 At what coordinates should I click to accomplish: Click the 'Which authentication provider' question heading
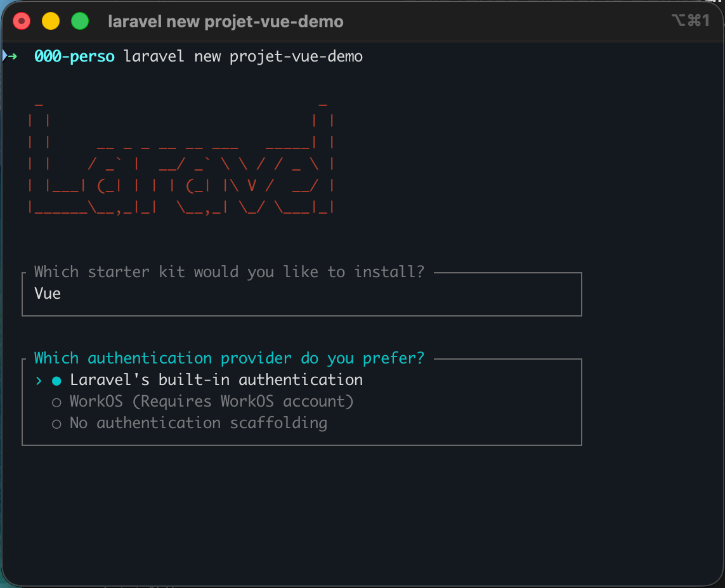pyautogui.click(x=229, y=358)
